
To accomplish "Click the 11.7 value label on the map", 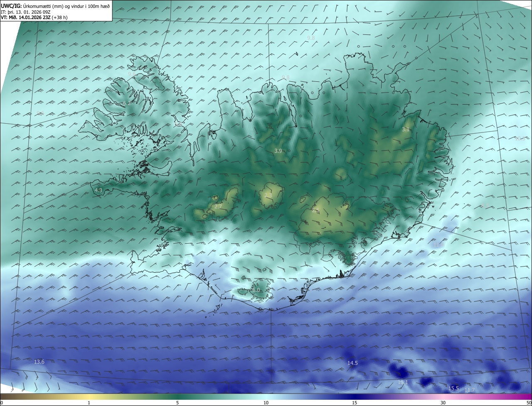I will click(470, 390).
